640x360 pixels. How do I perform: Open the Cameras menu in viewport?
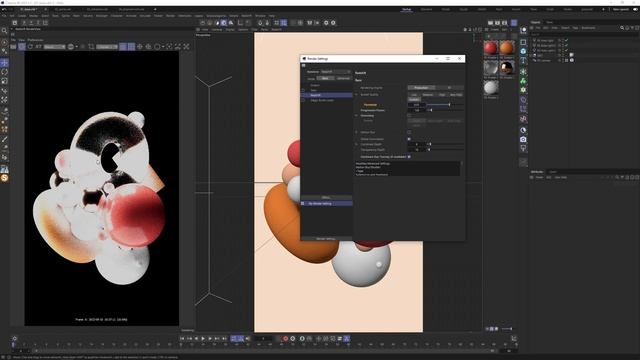coord(216,29)
